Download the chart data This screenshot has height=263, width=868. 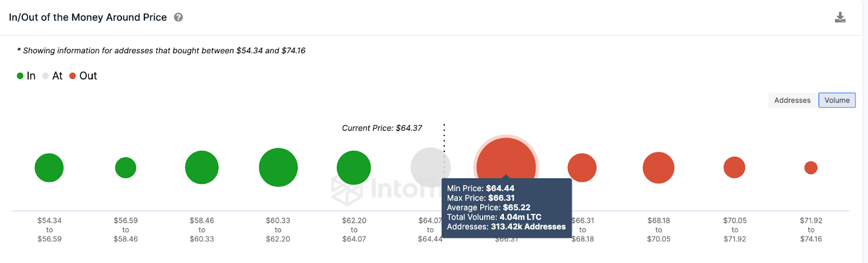tap(840, 17)
